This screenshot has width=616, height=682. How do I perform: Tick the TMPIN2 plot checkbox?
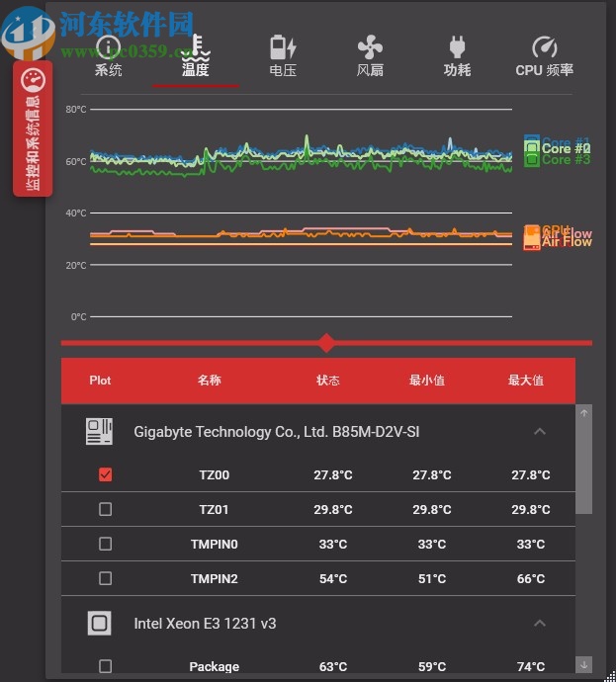point(105,578)
